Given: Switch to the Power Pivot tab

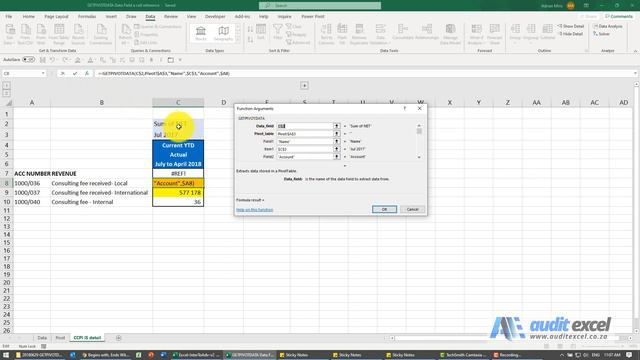Looking at the screenshot, I should pyautogui.click(x=313, y=17).
